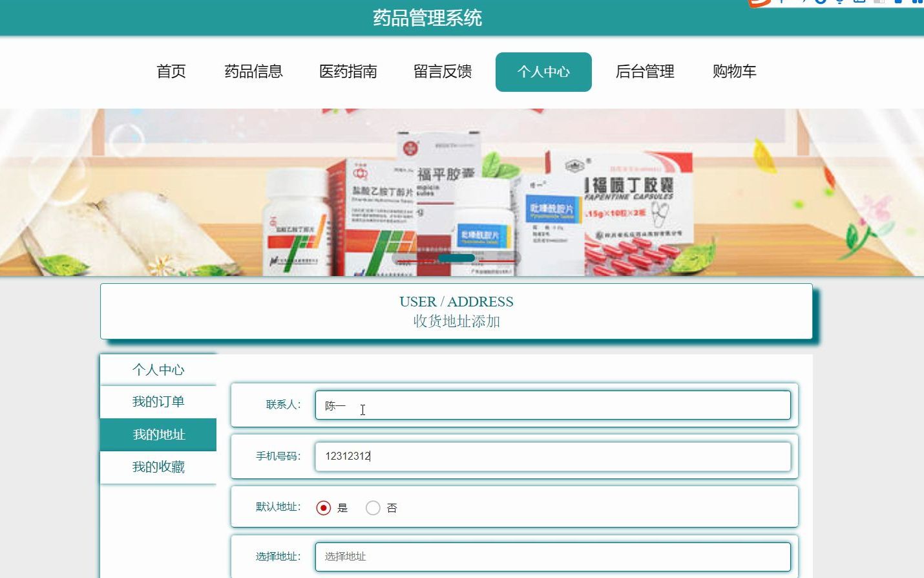Click the rightmost blue icon at top right
924x578 pixels.
click(x=920, y=3)
